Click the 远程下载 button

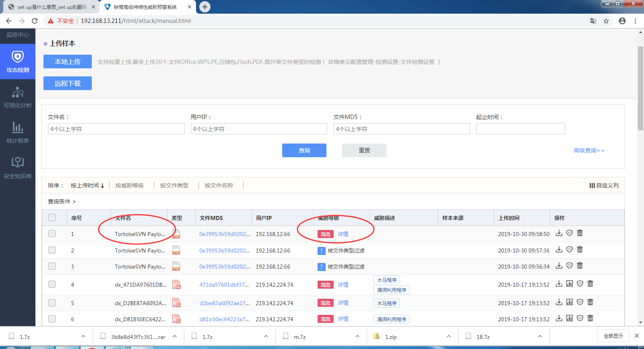point(68,83)
